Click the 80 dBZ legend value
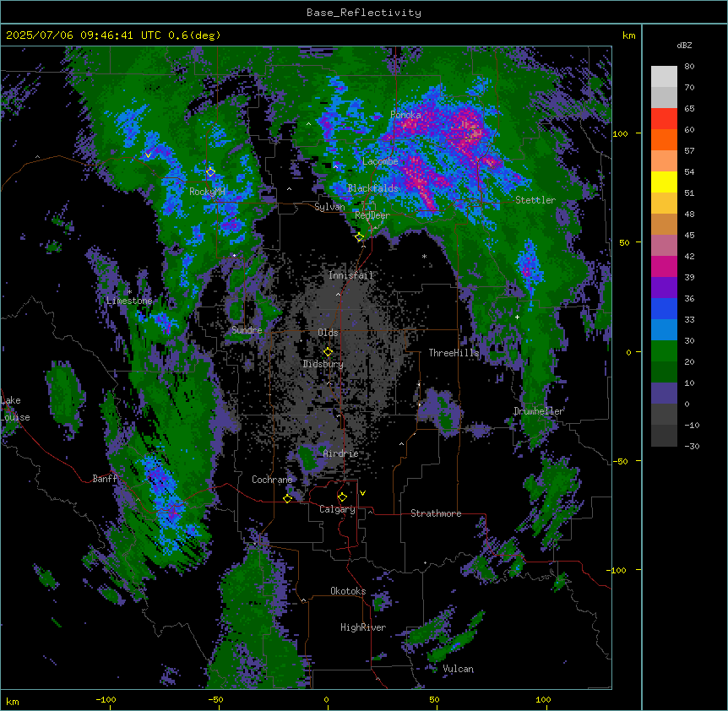Viewport: 728px width, 711px height. tap(689, 67)
